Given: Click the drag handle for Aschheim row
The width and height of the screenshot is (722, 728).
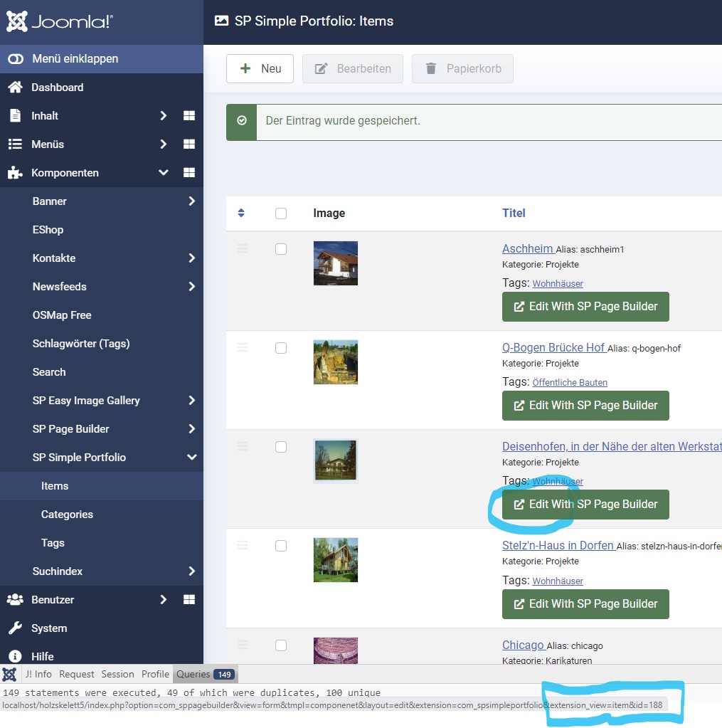Looking at the screenshot, I should [243, 248].
